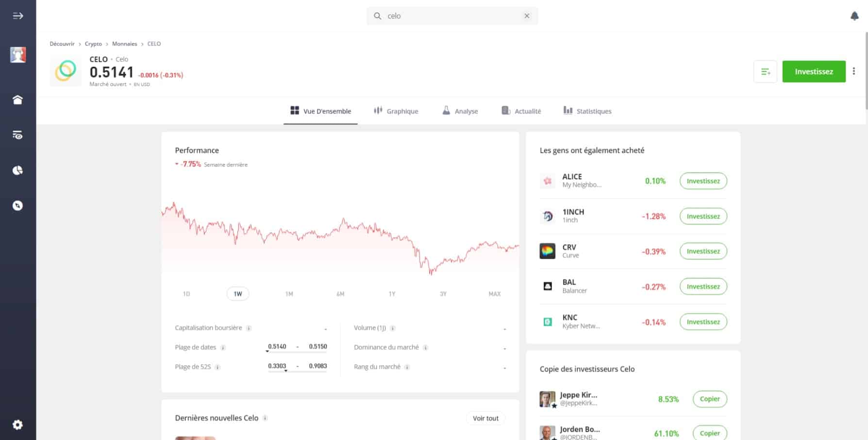The width and height of the screenshot is (868, 440).
Task: Click the -7.75% Semaine dernière performance text
Action: tap(211, 164)
